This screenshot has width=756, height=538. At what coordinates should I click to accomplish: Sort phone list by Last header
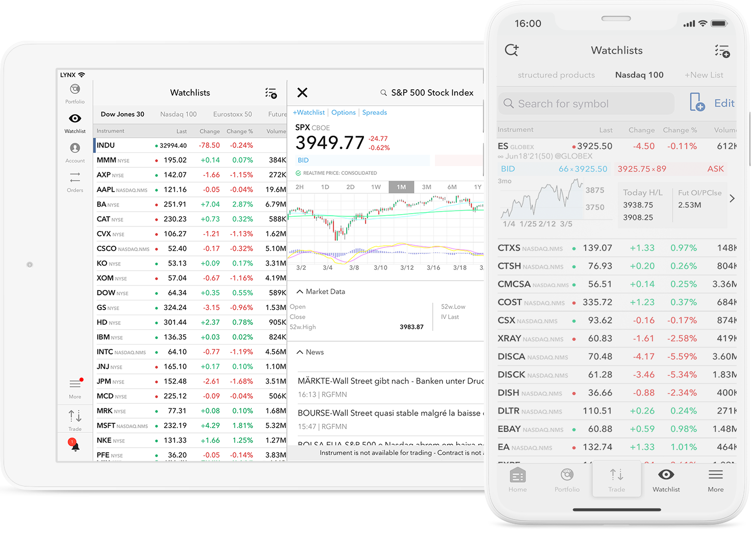[606, 130]
